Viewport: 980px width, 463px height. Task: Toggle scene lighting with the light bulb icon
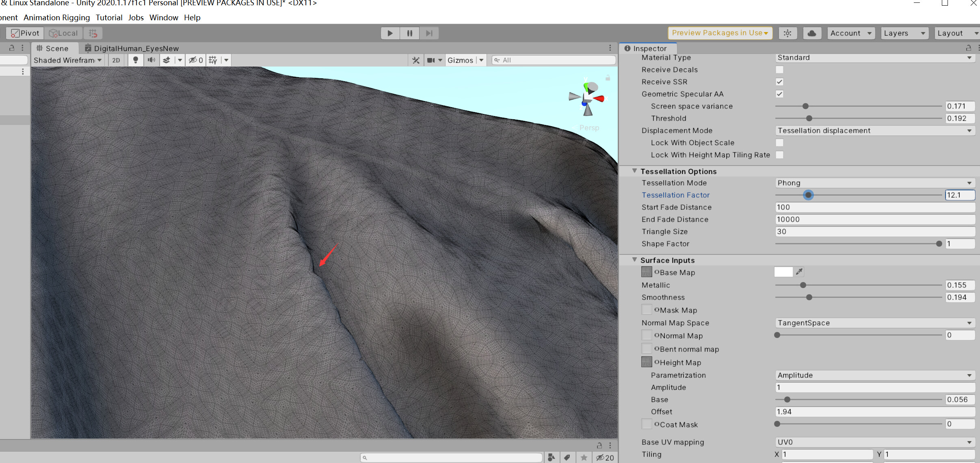(136, 60)
